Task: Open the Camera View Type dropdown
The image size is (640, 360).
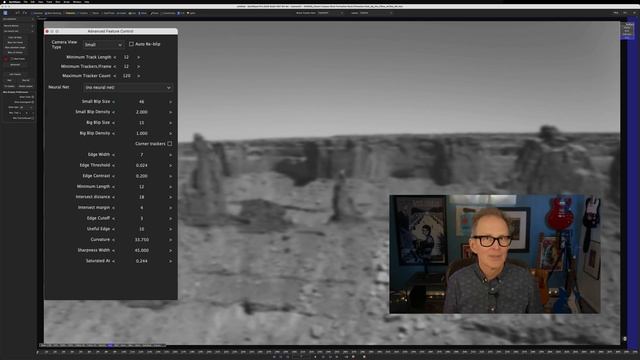Action: [x=103, y=44]
